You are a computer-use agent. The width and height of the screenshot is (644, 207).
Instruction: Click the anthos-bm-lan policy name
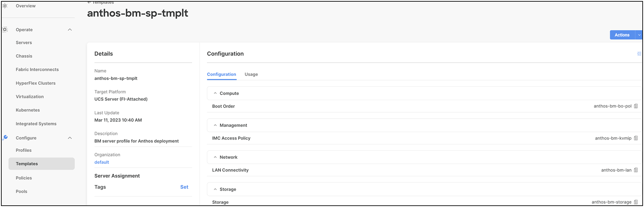(x=616, y=170)
